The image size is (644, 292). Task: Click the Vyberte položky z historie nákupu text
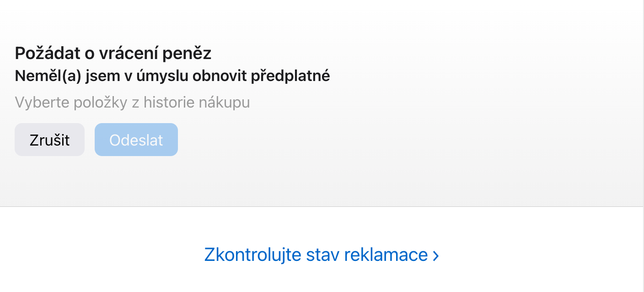tap(132, 102)
